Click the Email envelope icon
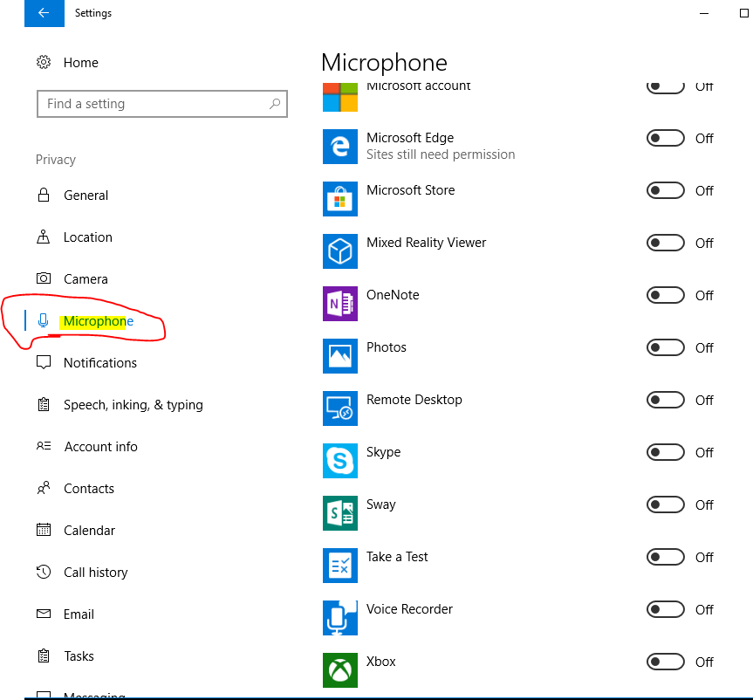The height and width of the screenshot is (700, 753). (x=44, y=614)
